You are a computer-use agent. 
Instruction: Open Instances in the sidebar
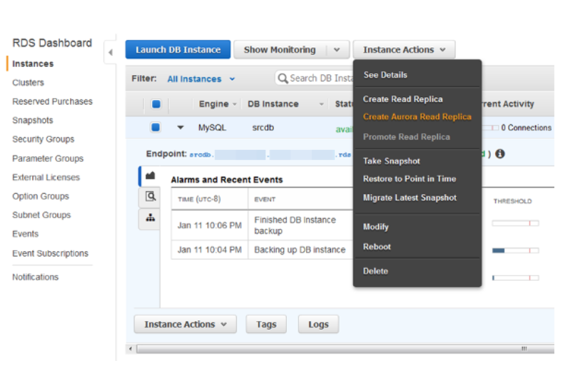coord(33,64)
